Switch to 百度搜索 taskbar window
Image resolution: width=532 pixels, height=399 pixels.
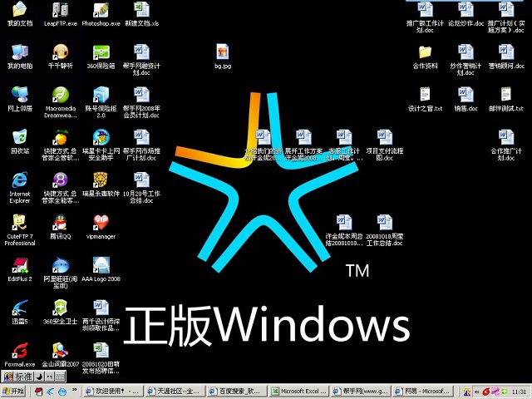point(237,392)
